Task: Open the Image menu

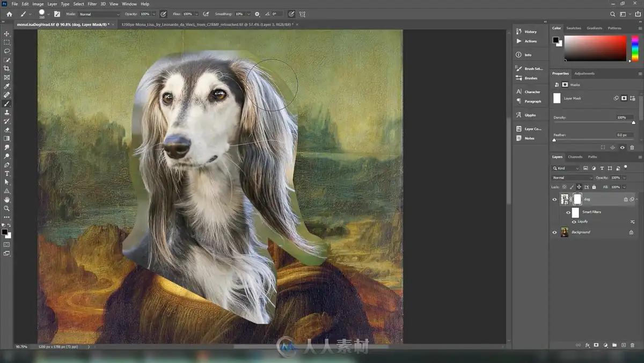Action: point(38,4)
